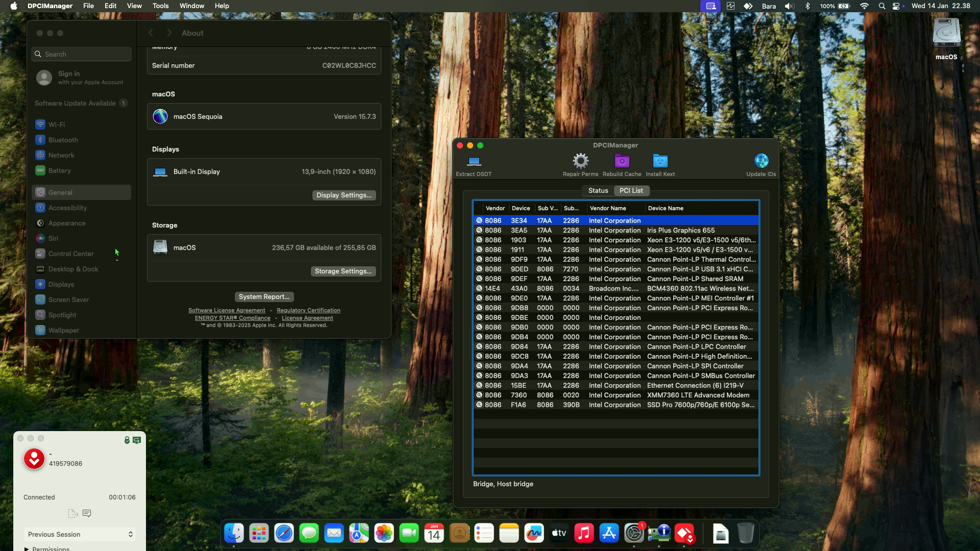The width and height of the screenshot is (980, 551).
Task: Click the Display Settings button
Action: (344, 195)
